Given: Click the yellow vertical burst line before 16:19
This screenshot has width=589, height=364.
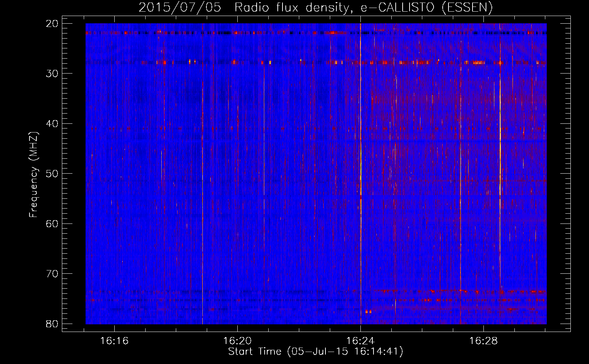Looking at the screenshot, I should (202, 174).
